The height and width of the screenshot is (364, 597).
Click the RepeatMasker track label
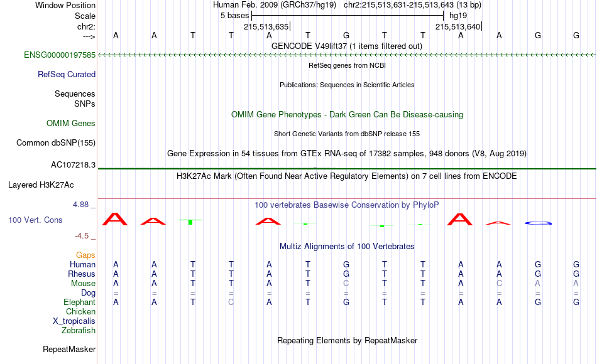[69, 349]
